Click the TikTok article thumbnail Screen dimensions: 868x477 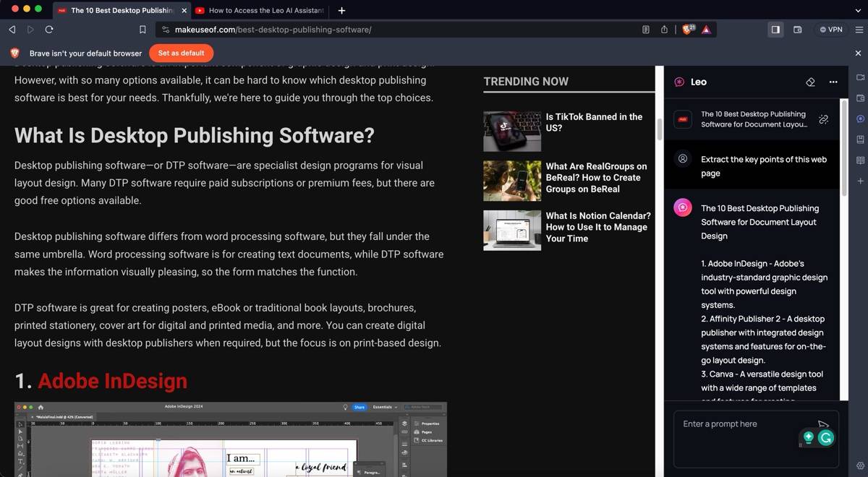point(512,131)
